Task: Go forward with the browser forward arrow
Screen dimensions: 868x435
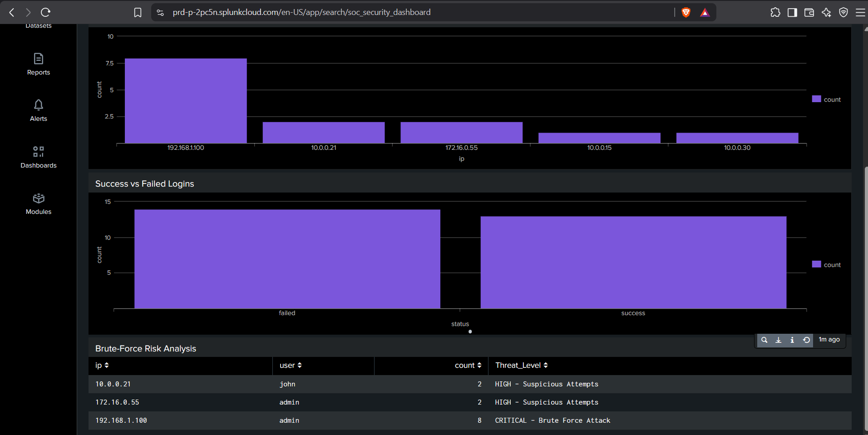Action: 28,12
